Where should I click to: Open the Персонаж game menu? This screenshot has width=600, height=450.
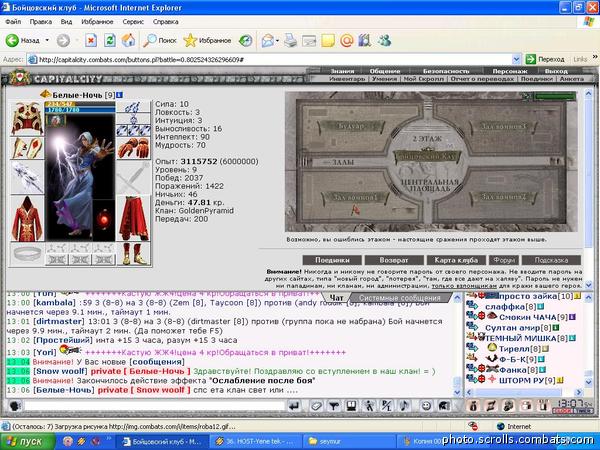[510, 71]
